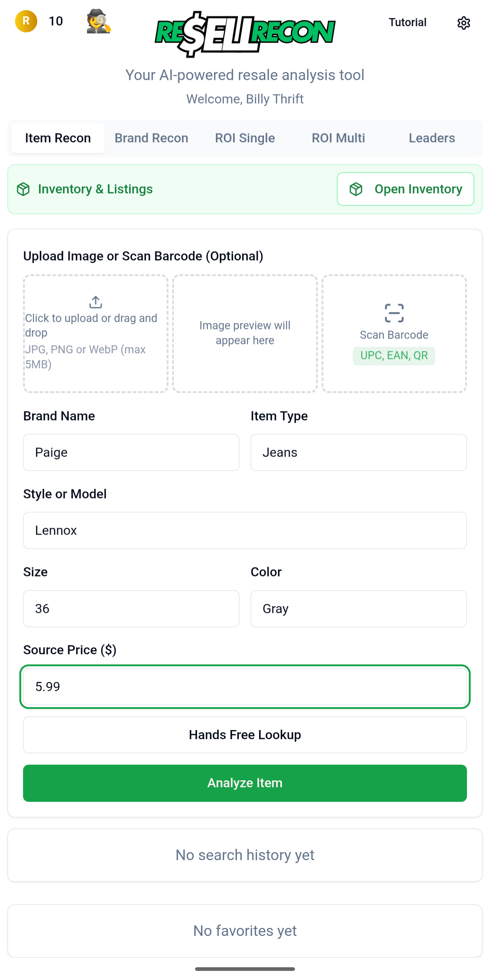Click the gold R coin badge
The height and width of the screenshot is (980, 490).
[x=26, y=21]
